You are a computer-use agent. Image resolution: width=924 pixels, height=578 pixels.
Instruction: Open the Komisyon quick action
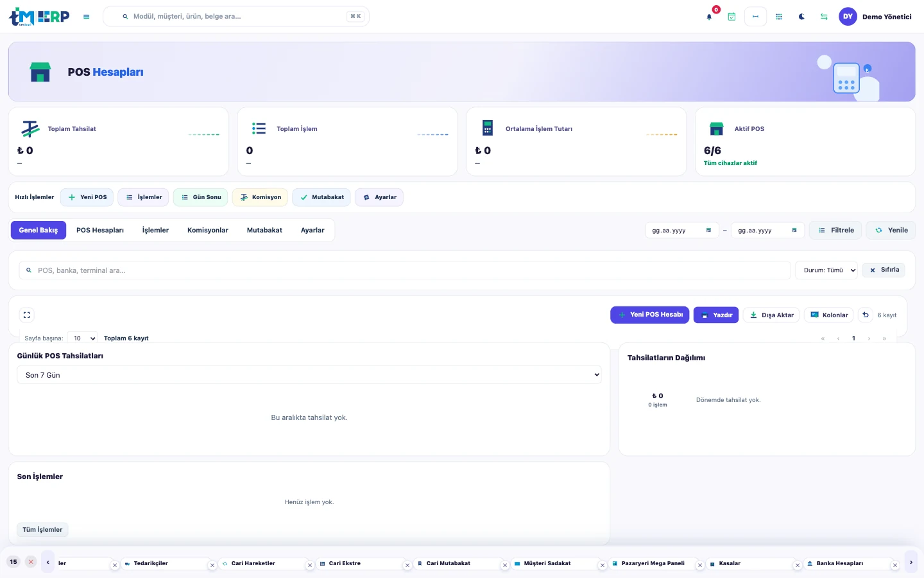(260, 197)
